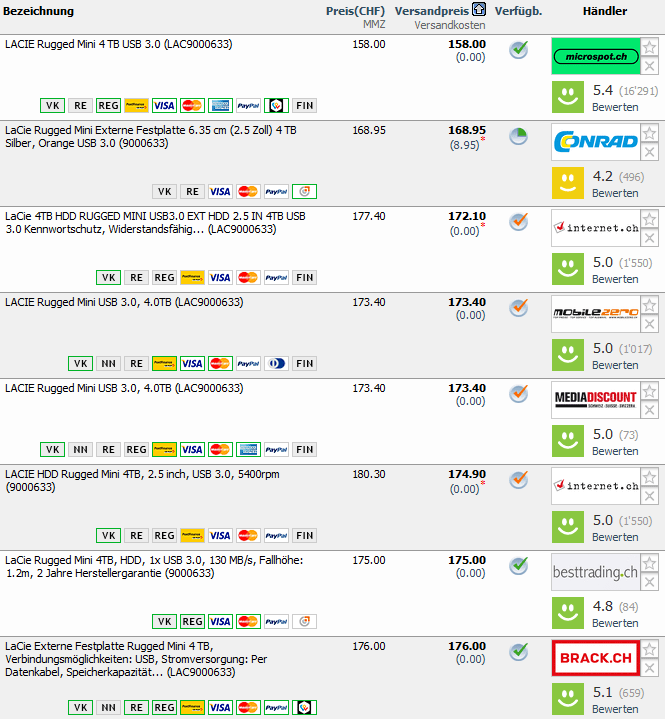Click the house icon beside Versandpreis header
Screen dimensions: 665x719
click(479, 11)
